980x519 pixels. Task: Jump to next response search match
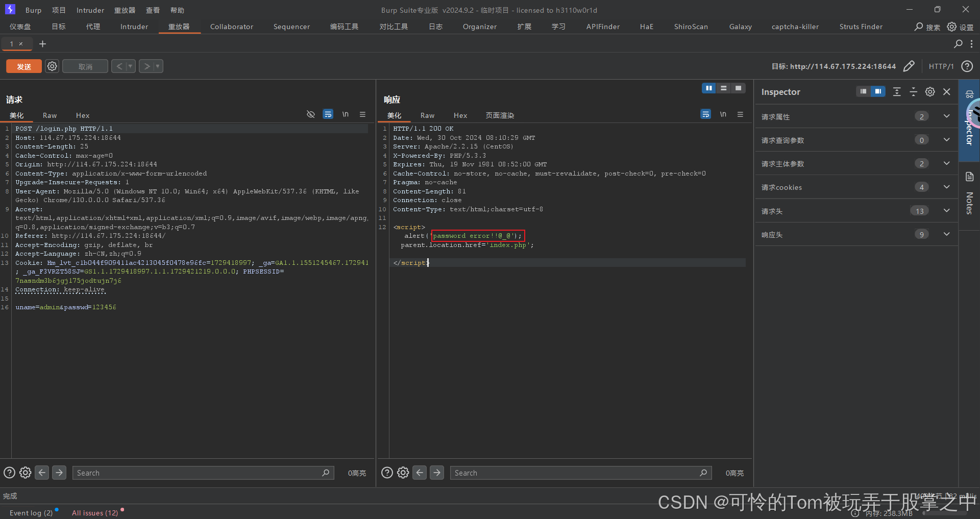coord(437,473)
